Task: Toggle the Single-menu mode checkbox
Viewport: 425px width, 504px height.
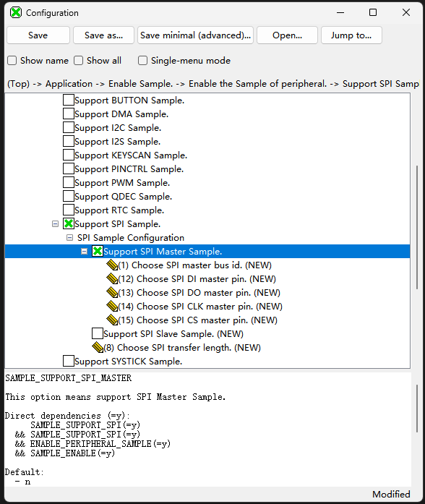Action: pos(142,61)
